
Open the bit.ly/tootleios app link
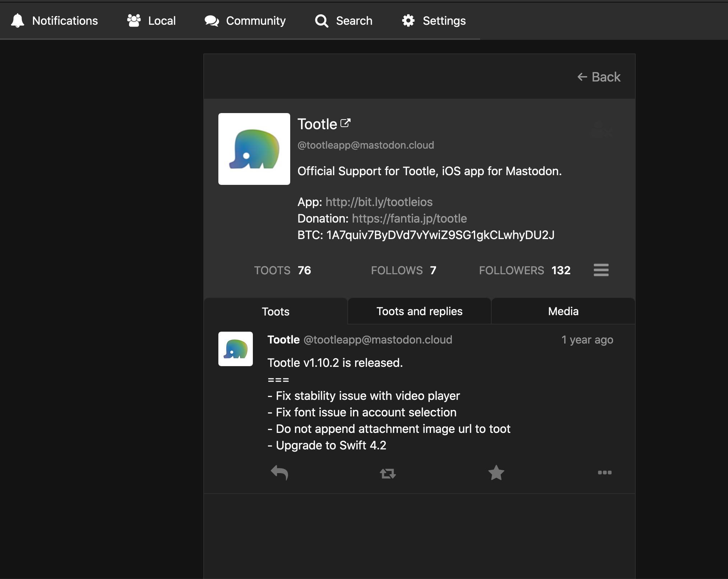[x=379, y=202]
